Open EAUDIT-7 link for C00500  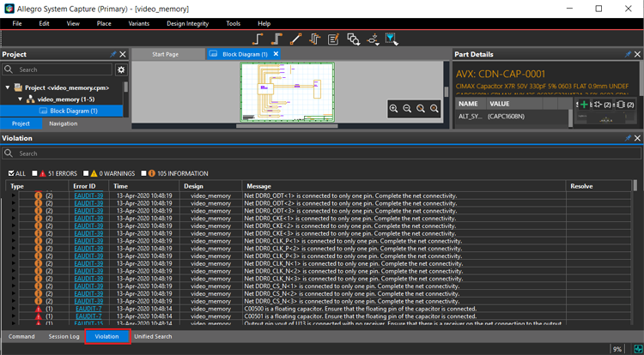(88, 309)
